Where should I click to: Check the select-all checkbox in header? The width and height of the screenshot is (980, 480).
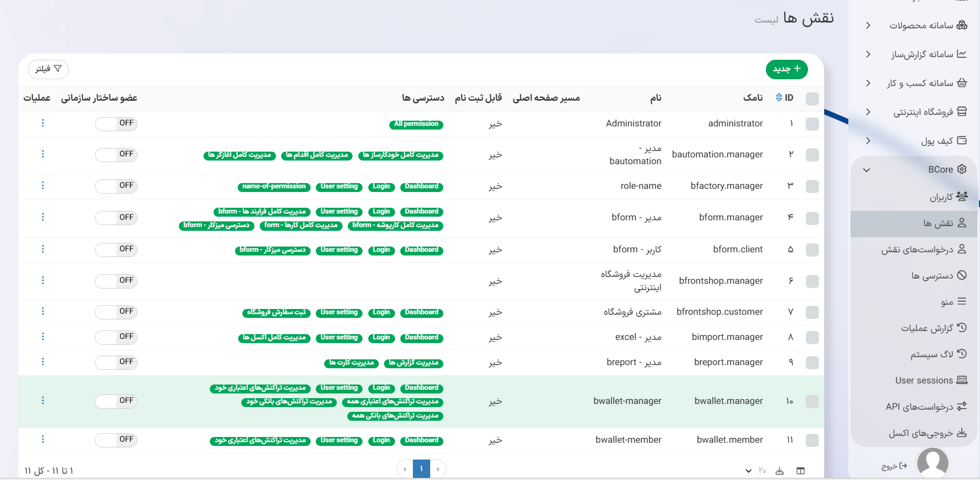812,99
